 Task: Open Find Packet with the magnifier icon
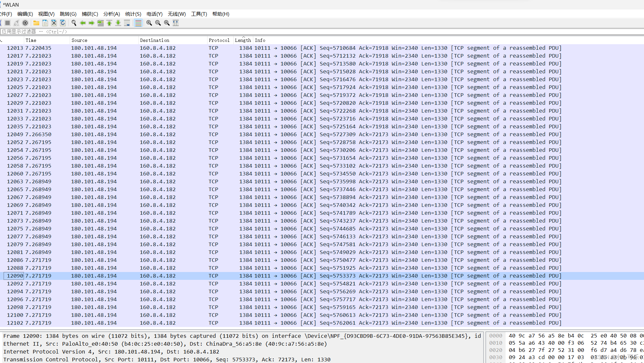coord(74,23)
